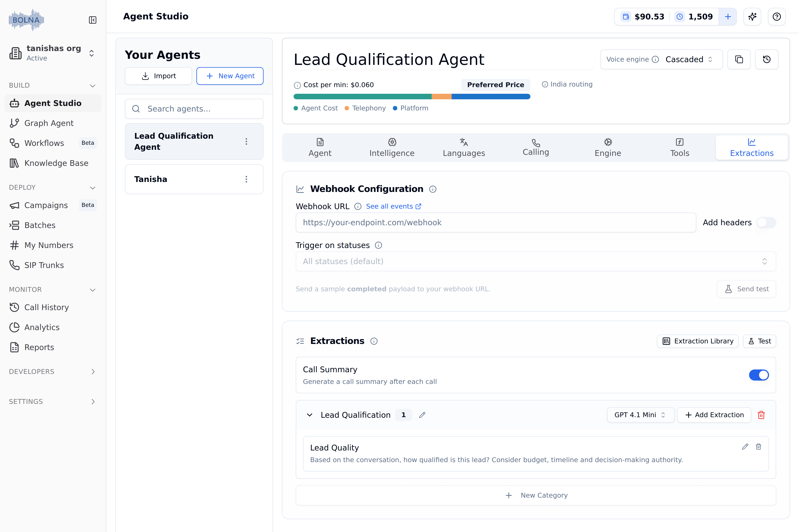Click the Search agents field
799x532 pixels.
[x=194, y=109]
